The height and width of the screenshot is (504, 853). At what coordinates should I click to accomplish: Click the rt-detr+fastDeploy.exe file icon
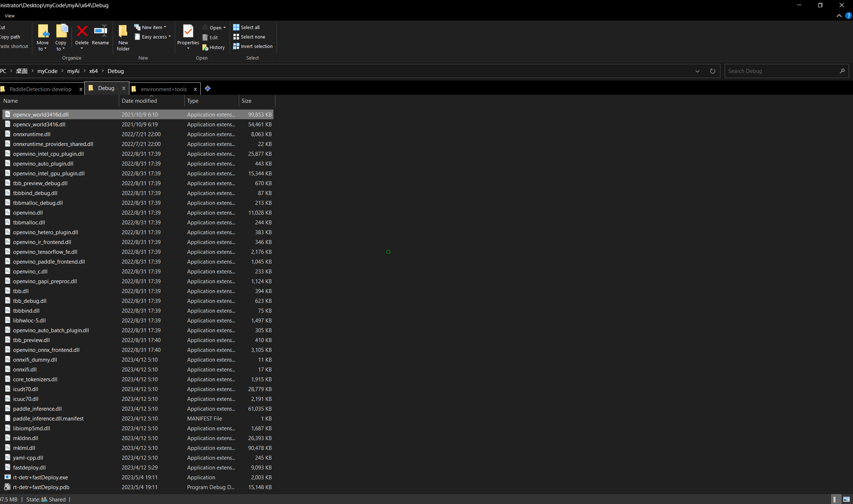pyautogui.click(x=7, y=477)
